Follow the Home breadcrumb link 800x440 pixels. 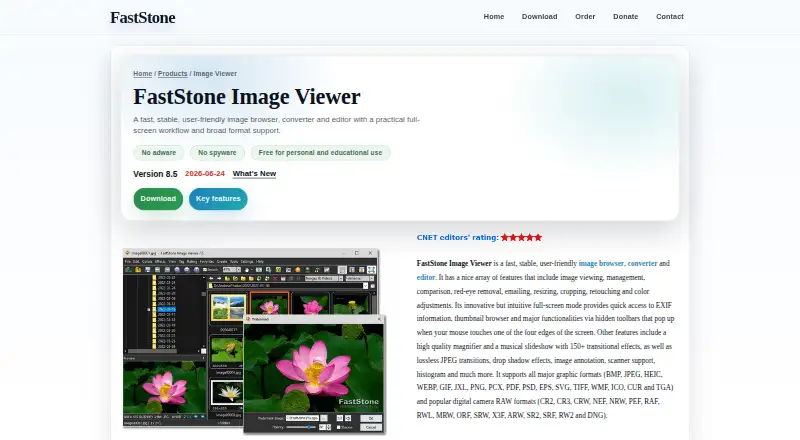pos(142,74)
